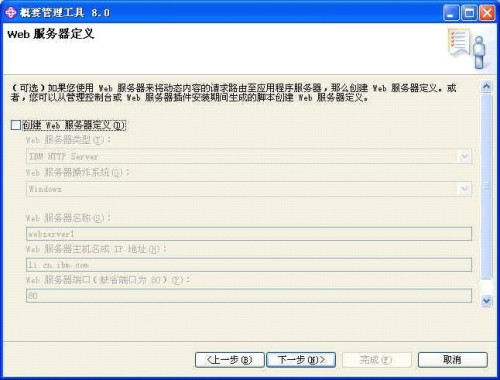Click the 概要管理工具 title bar app icon

(10, 13)
